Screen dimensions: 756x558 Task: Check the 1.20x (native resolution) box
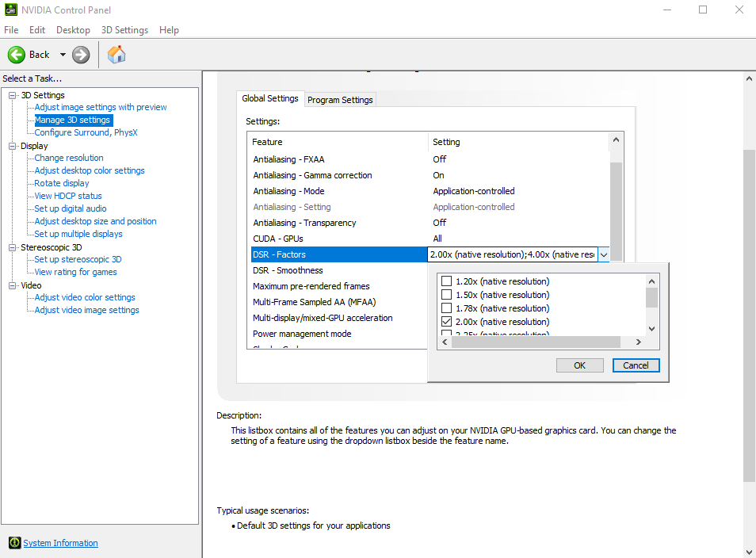click(446, 281)
